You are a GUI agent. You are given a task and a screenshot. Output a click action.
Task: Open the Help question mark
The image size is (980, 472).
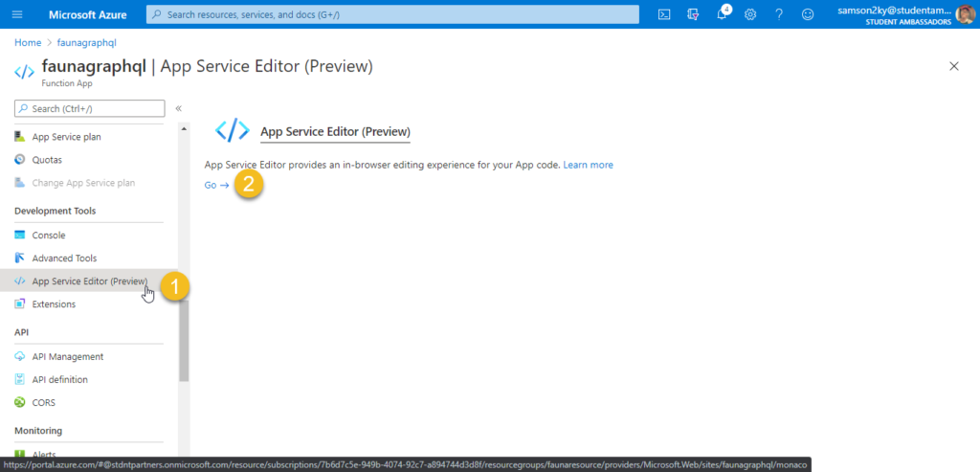click(x=779, y=14)
